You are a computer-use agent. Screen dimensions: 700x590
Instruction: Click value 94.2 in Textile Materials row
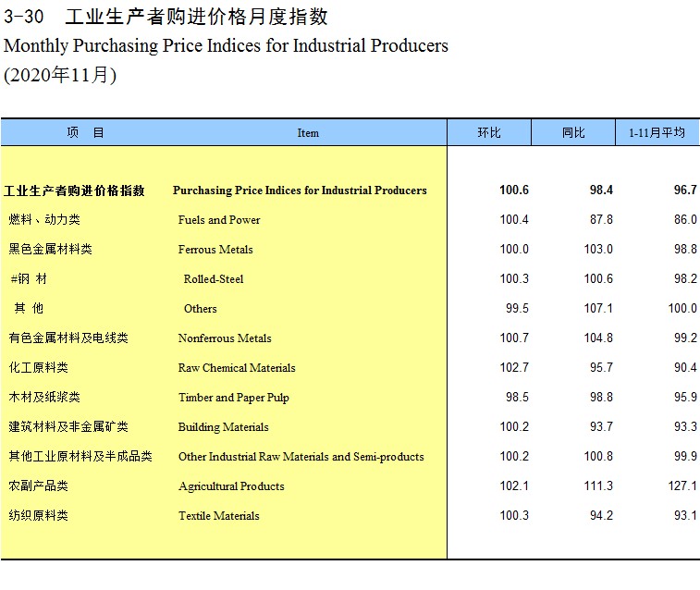(x=601, y=515)
